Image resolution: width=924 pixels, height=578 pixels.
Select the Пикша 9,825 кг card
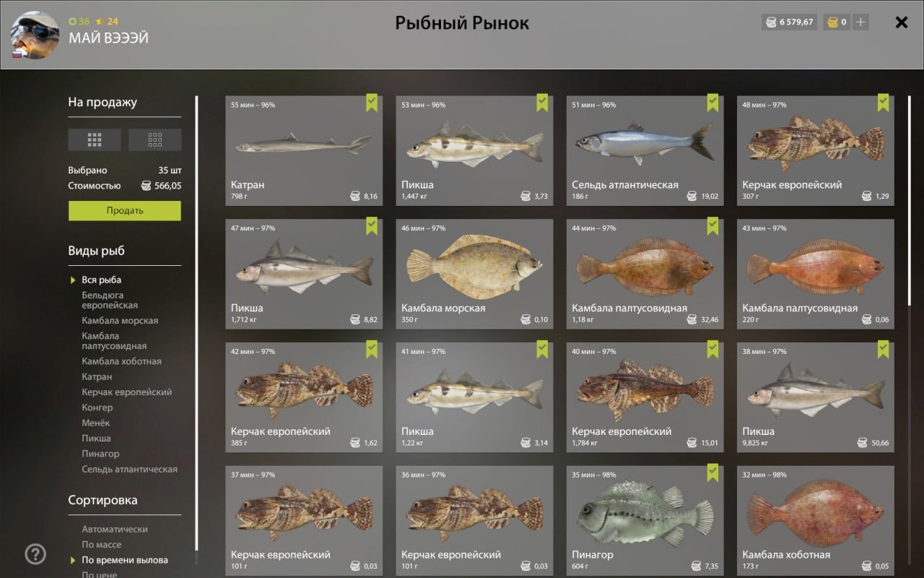[x=815, y=397]
